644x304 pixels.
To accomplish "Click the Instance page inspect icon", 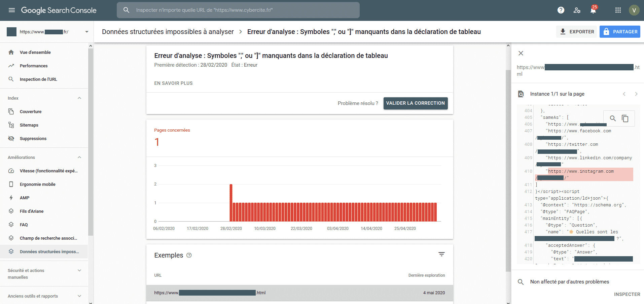I will [521, 94].
